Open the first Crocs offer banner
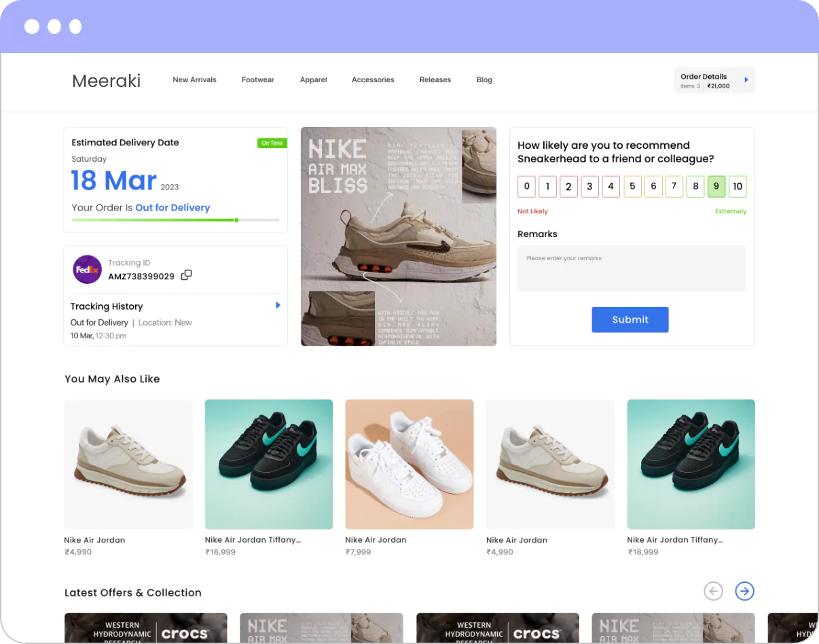The image size is (819, 644). tap(146, 628)
